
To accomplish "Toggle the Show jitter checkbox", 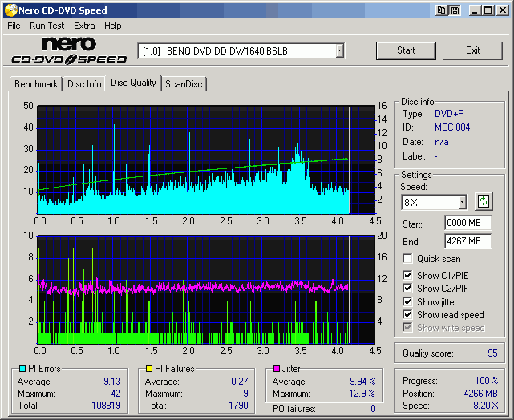I will (407, 302).
